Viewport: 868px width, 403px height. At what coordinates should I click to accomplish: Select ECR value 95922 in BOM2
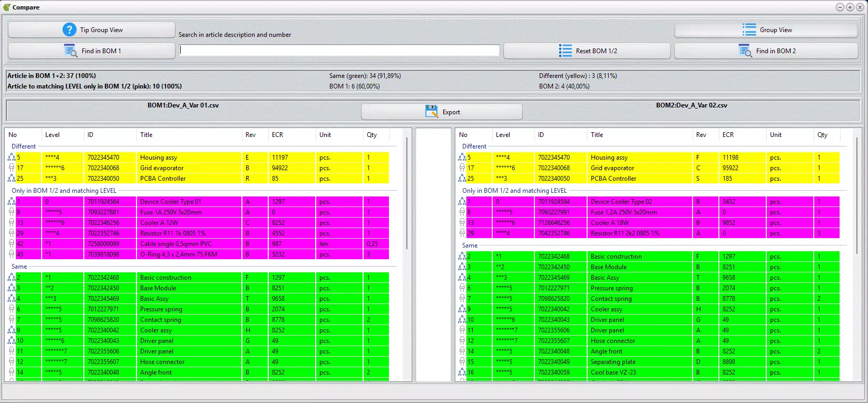point(730,168)
